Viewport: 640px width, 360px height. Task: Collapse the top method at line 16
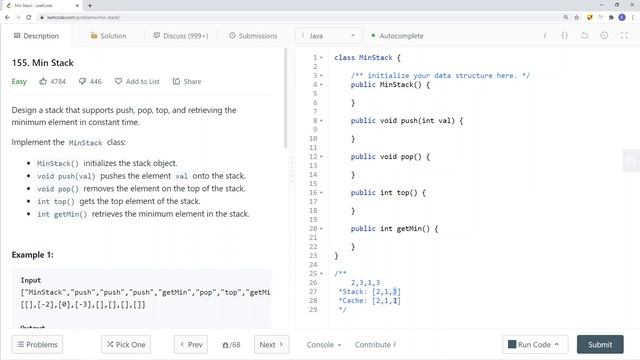[322, 192]
